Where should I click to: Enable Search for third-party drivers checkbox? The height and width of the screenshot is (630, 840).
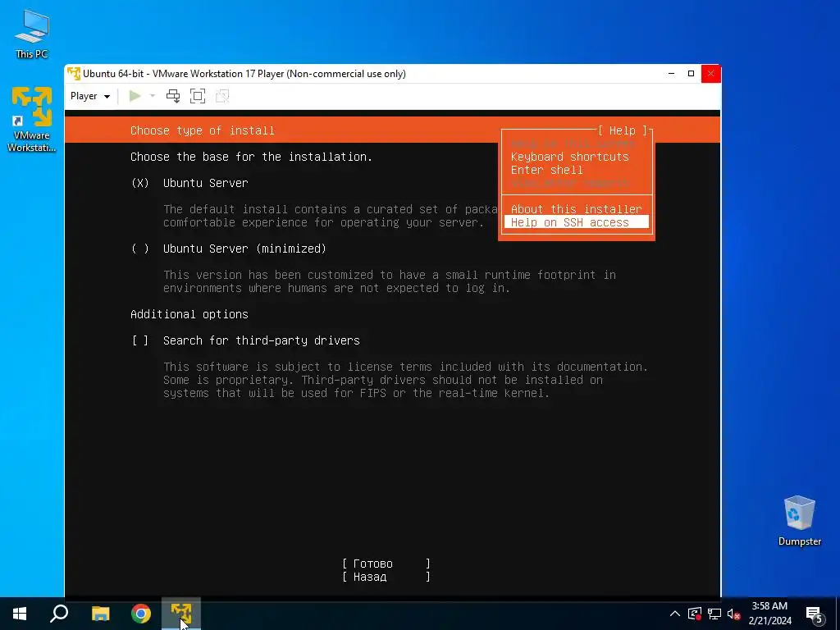[139, 340]
